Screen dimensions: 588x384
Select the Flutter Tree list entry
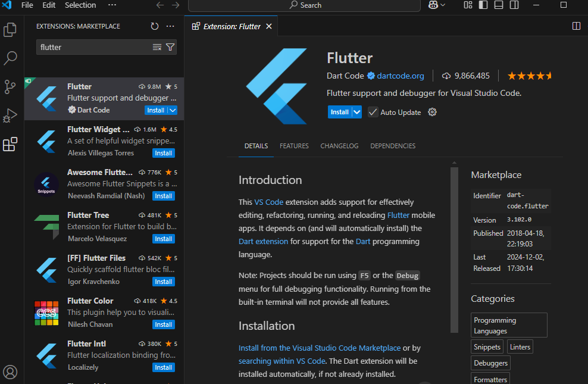[104, 227]
